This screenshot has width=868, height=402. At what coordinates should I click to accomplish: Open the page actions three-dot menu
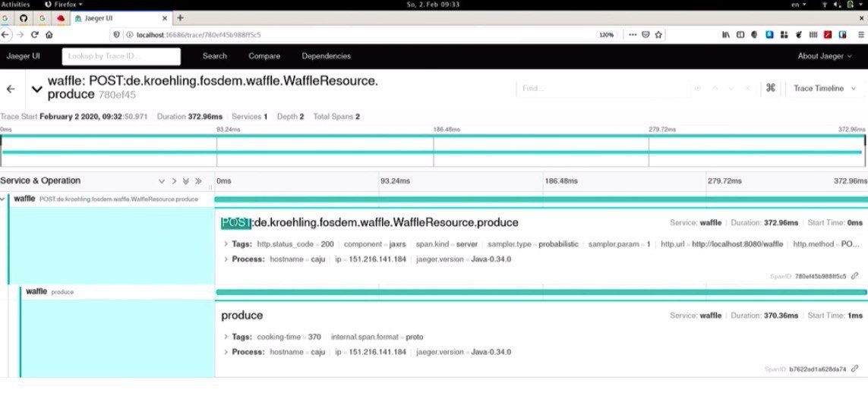point(633,34)
